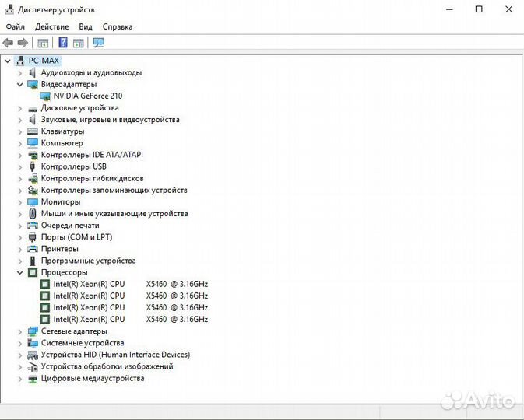This screenshot has width=524, height=420.
Task: Select the Контроллеры USB label
Action: [x=74, y=166]
